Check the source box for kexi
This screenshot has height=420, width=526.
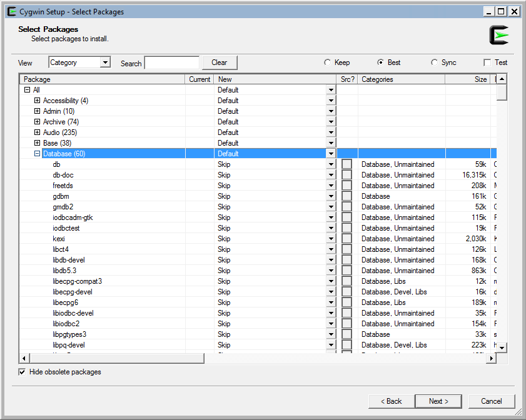click(347, 239)
